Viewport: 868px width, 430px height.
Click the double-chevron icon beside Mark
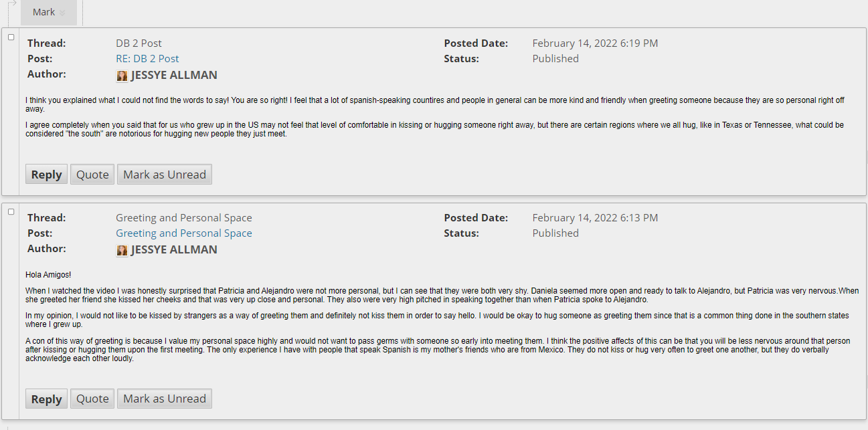tap(62, 13)
